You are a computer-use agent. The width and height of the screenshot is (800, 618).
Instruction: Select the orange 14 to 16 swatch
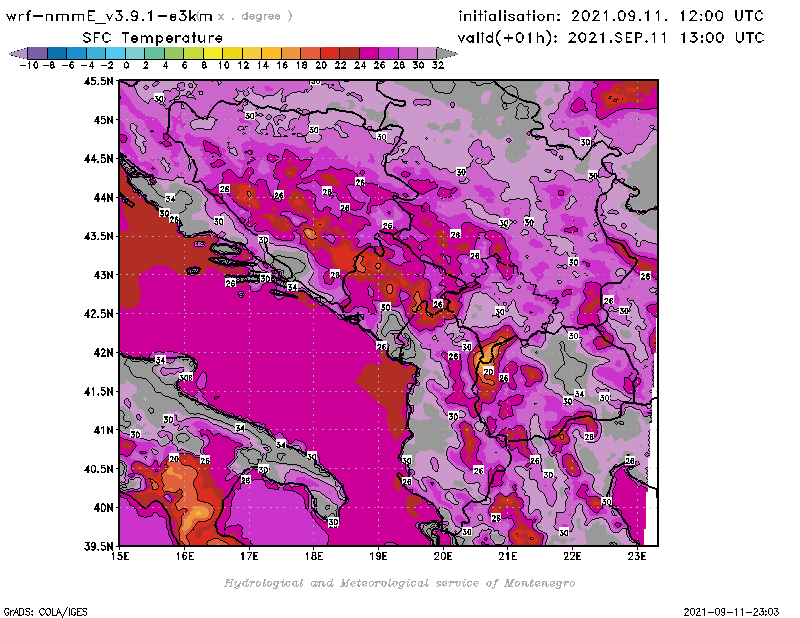pos(271,53)
